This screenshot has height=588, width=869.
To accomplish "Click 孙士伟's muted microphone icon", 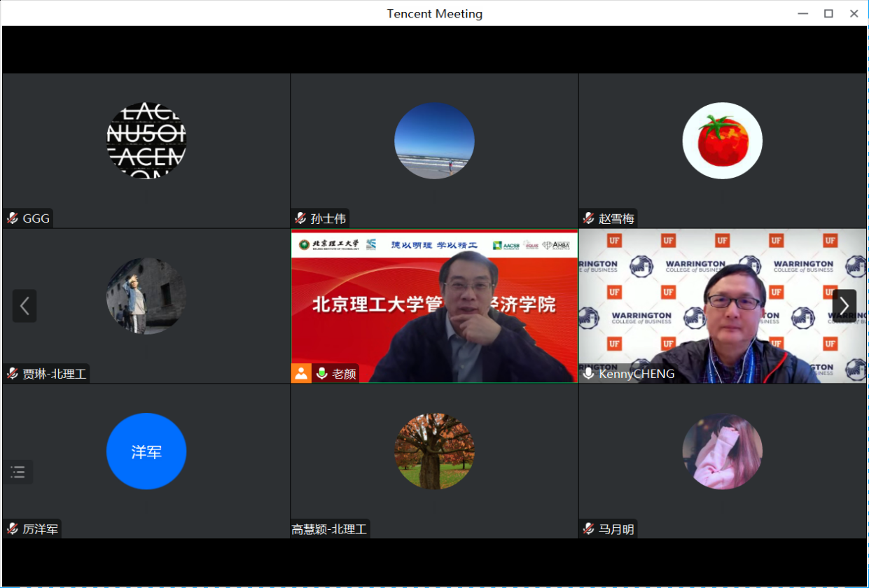I will [x=300, y=218].
